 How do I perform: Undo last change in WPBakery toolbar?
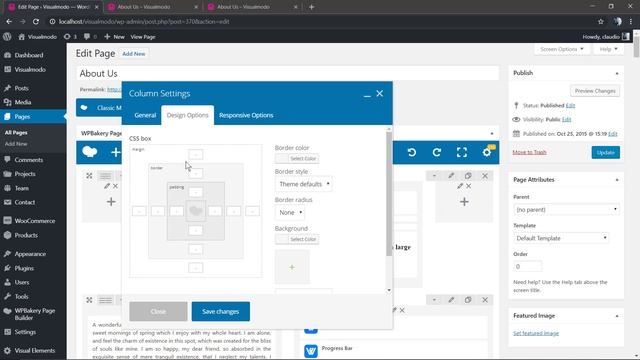pyautogui.click(x=411, y=152)
